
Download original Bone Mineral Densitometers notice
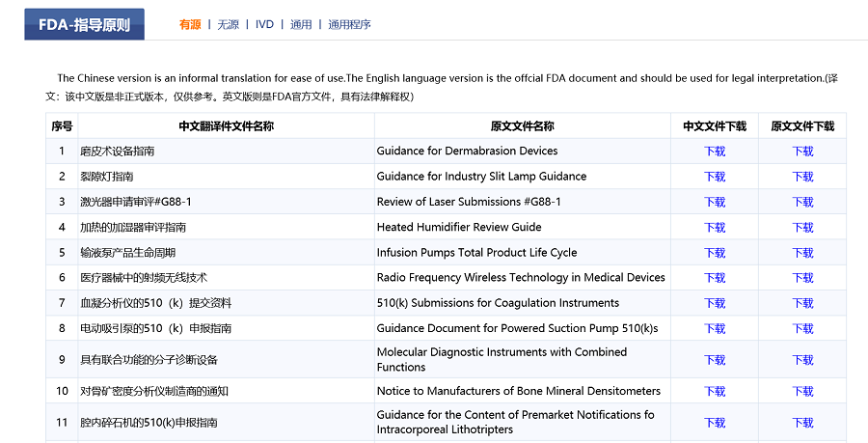(802, 392)
